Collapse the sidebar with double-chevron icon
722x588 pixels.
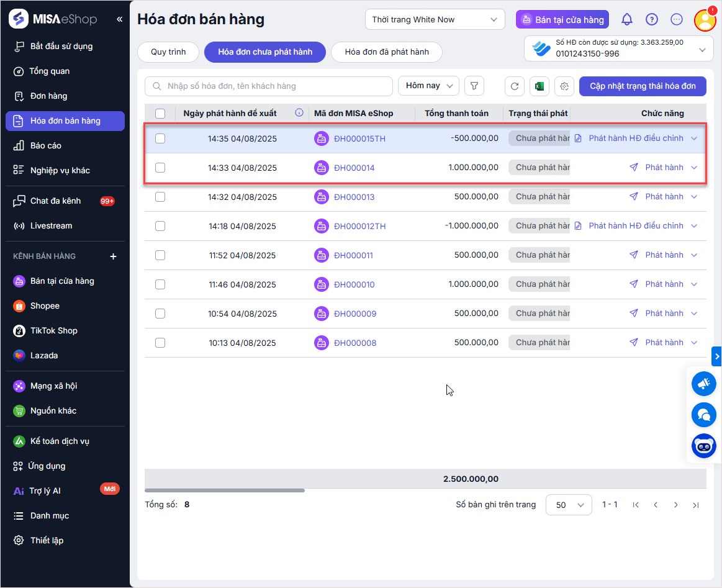pos(119,19)
